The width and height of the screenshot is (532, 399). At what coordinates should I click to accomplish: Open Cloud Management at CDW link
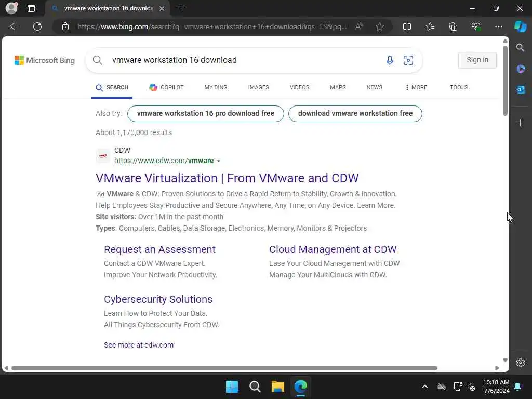[x=332, y=249]
